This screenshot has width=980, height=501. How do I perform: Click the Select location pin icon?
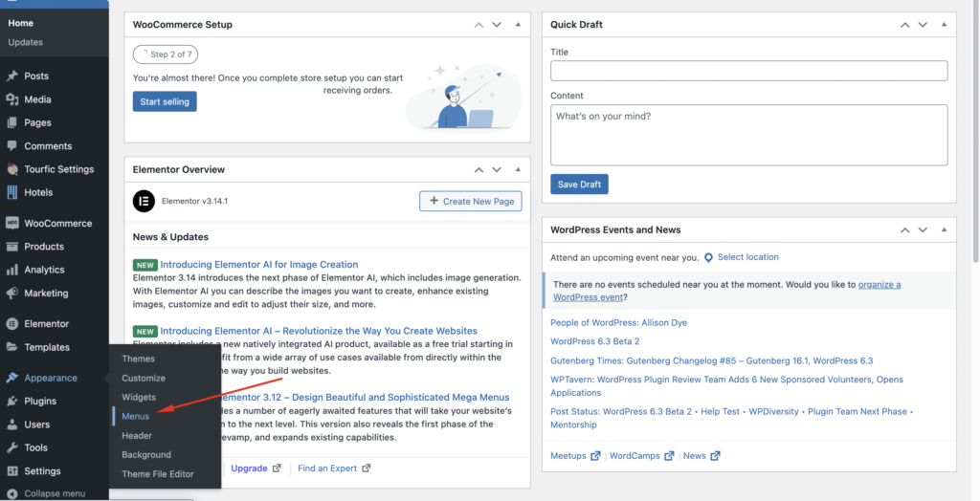pyautogui.click(x=709, y=257)
